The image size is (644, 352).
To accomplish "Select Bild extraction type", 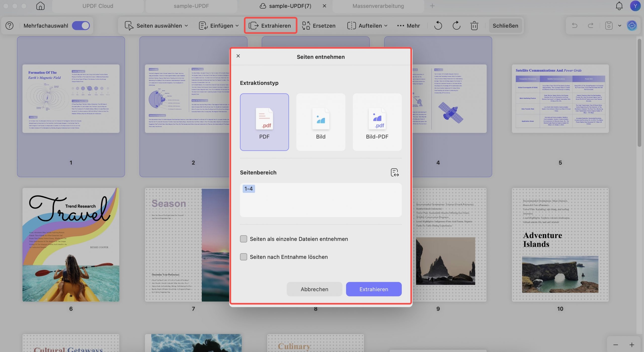I will [321, 122].
